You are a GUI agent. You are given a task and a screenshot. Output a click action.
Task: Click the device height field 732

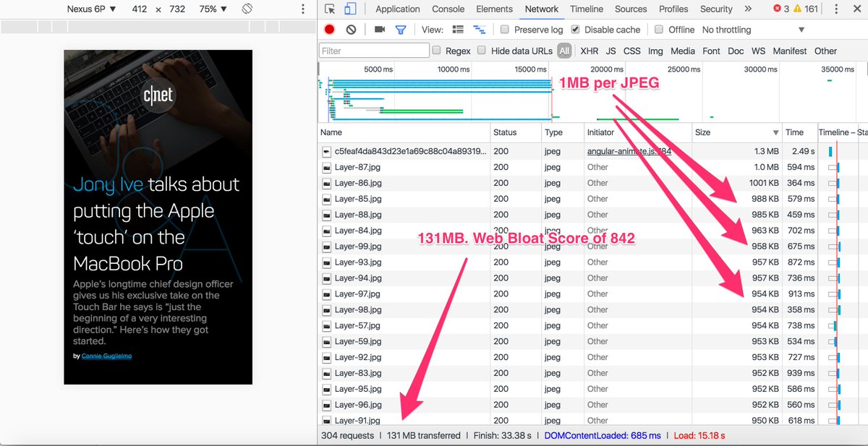click(x=177, y=9)
